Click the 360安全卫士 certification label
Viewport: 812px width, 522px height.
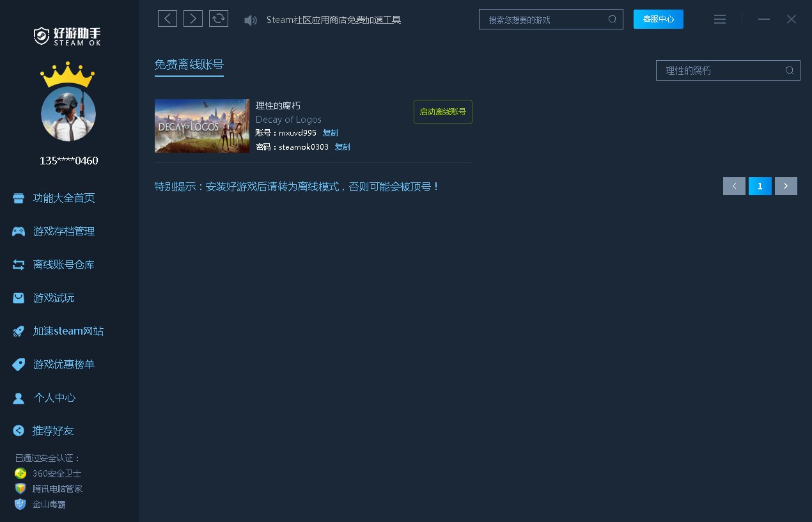pyautogui.click(x=57, y=473)
